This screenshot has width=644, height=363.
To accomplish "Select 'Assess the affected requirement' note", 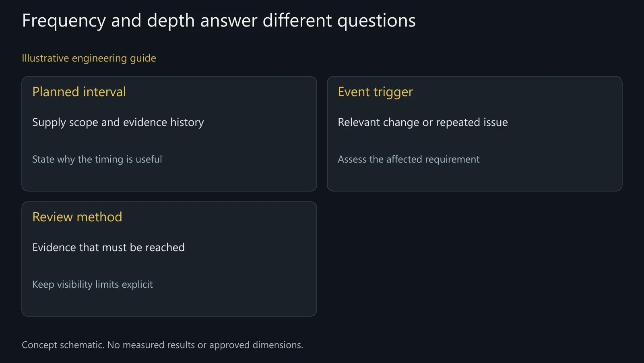I will pyautogui.click(x=409, y=159).
